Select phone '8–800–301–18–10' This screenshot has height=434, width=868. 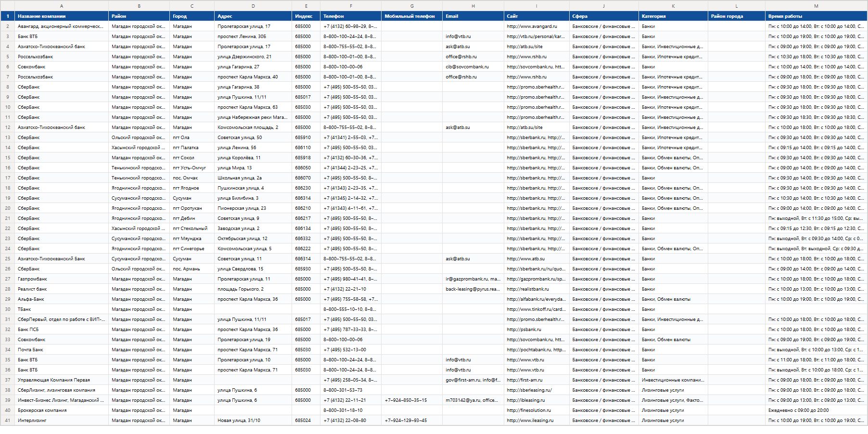(x=351, y=410)
